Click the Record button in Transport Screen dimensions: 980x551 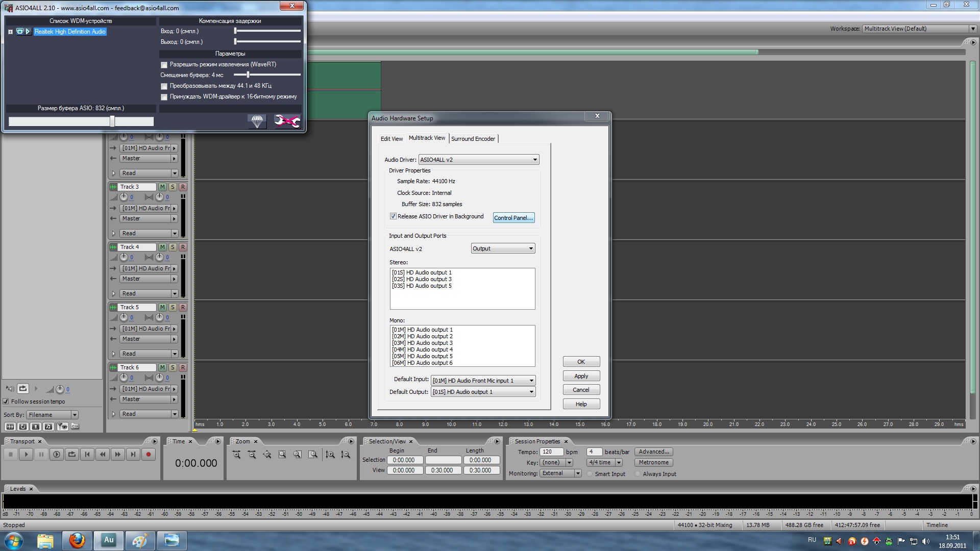pyautogui.click(x=148, y=454)
